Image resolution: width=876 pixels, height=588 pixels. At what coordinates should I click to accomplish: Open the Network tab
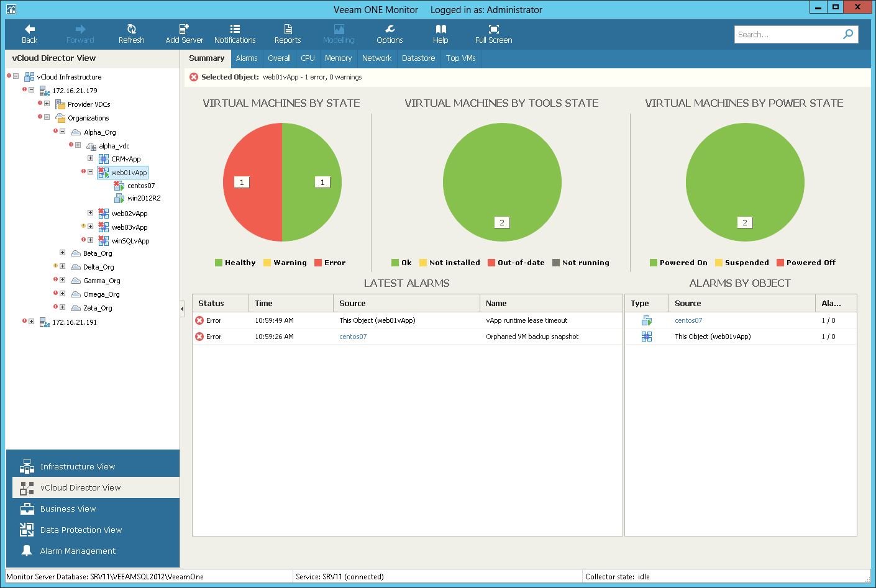pos(376,58)
